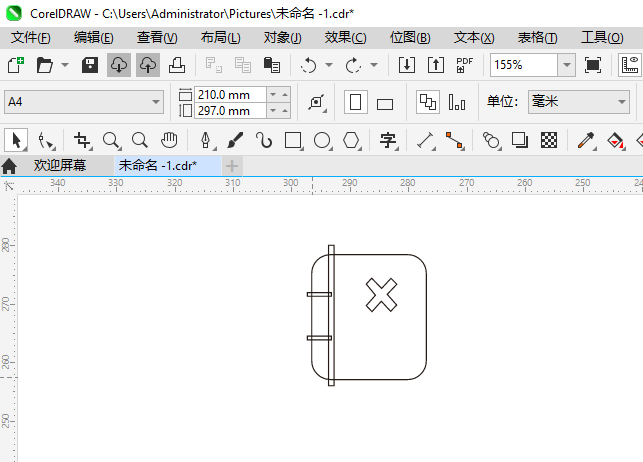Expand the zoom level dropdown
This screenshot has width=643, height=462.
coord(567,65)
